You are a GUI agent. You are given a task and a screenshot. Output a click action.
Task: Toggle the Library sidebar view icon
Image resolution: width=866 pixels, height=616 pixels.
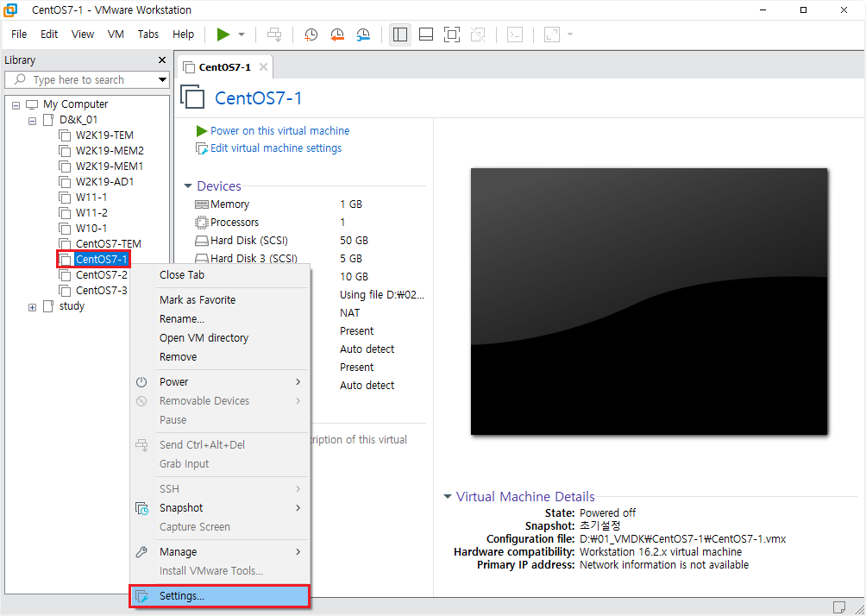(400, 35)
